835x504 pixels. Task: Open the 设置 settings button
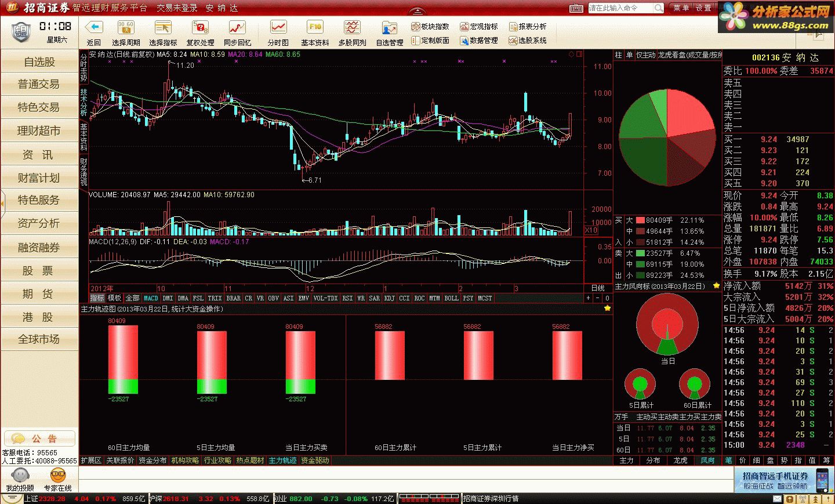click(703, 8)
